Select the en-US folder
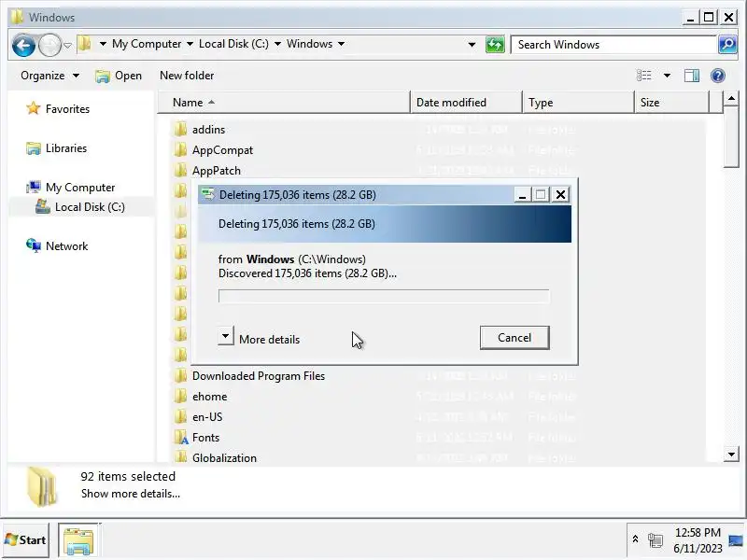Viewport: 747px width, 560px height. (207, 417)
